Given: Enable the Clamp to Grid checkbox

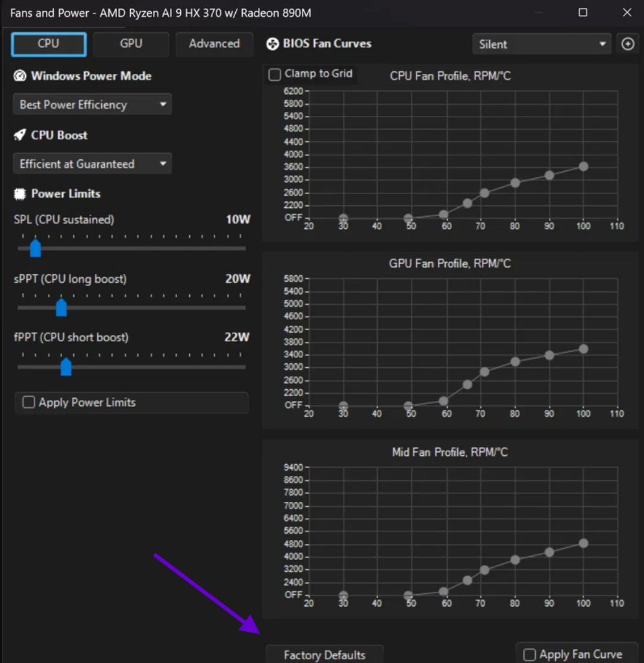Looking at the screenshot, I should click(275, 75).
